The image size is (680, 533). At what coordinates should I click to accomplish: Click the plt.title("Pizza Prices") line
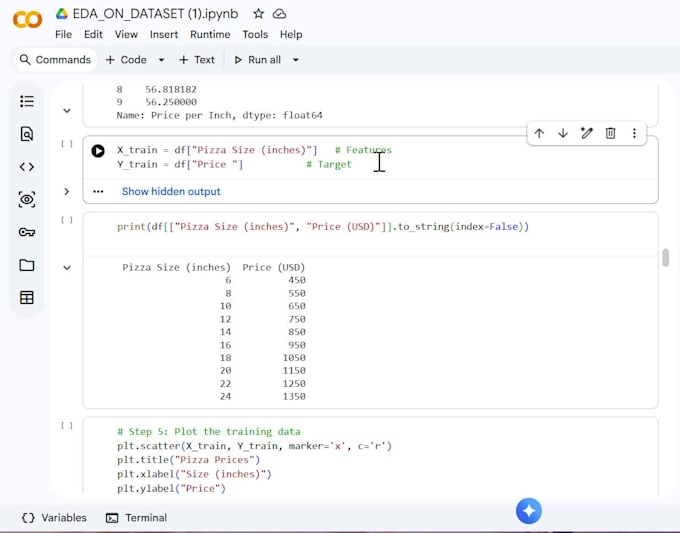point(188,460)
